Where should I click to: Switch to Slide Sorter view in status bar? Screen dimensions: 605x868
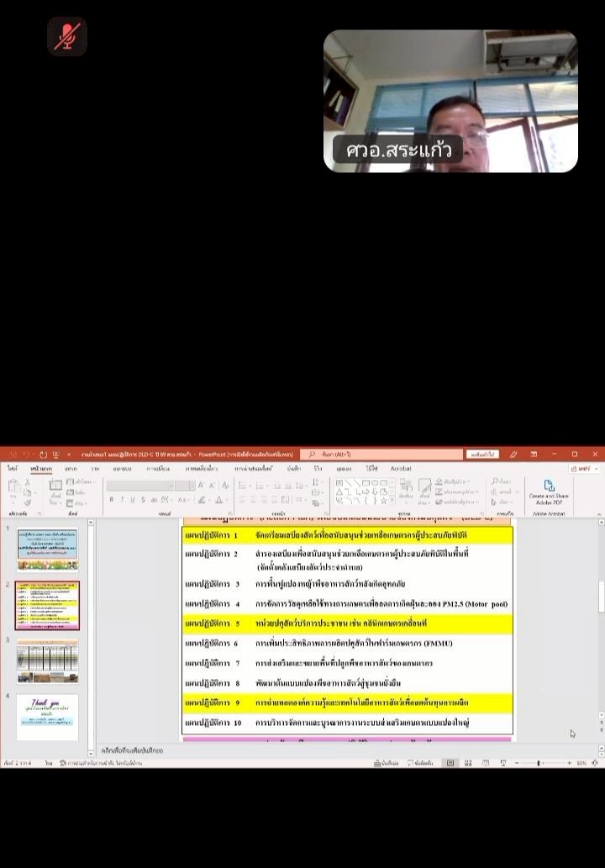(x=467, y=763)
